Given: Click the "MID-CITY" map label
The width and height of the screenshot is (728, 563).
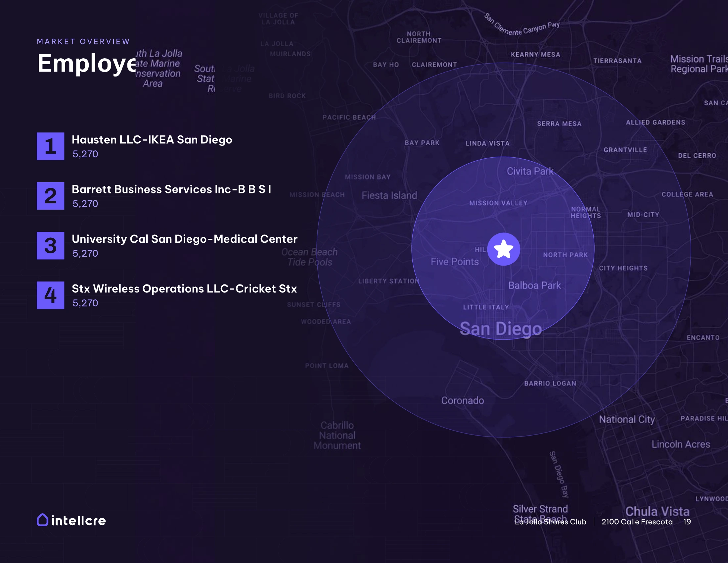Looking at the screenshot, I should coord(643,215).
